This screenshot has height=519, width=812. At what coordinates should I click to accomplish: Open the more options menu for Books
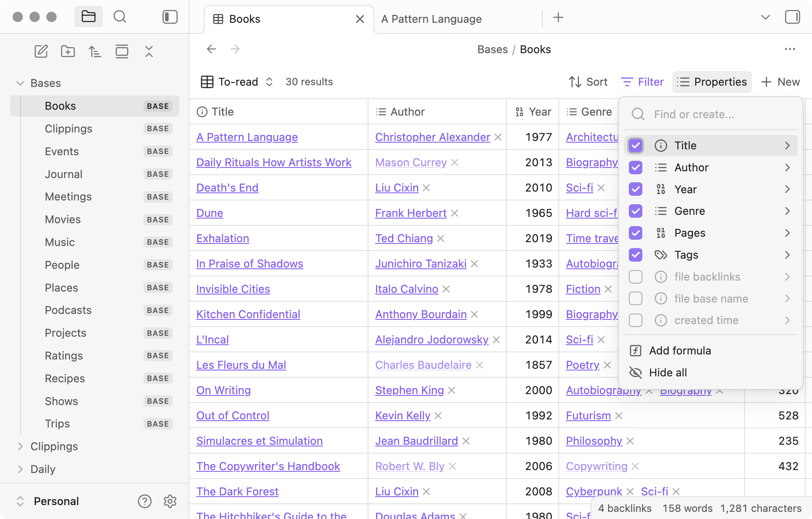[790, 49]
